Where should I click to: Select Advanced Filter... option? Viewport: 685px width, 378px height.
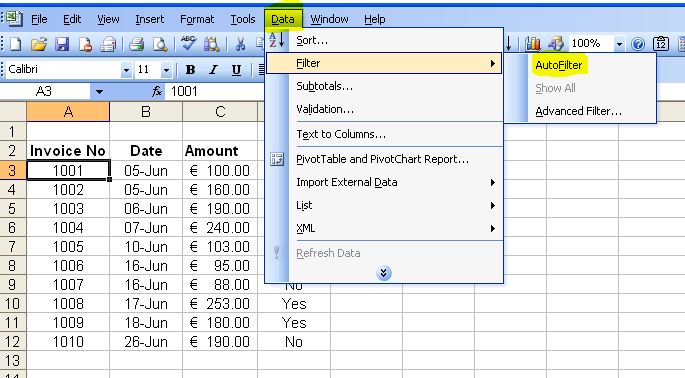[x=578, y=111]
